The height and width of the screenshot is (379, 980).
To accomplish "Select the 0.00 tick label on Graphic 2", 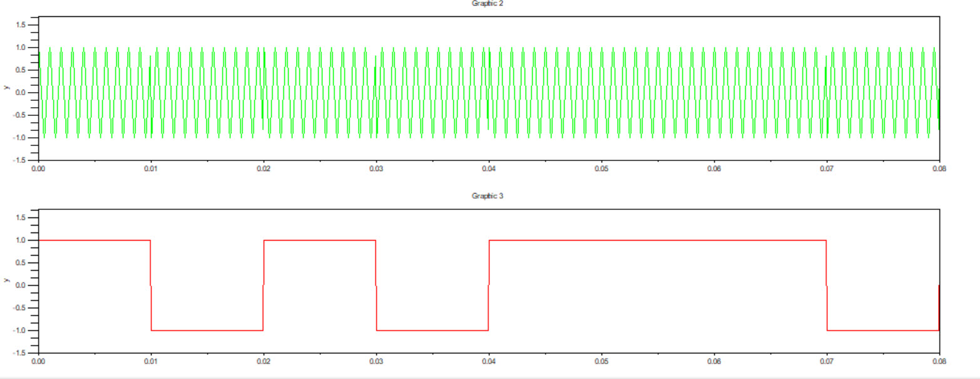I will point(39,169).
